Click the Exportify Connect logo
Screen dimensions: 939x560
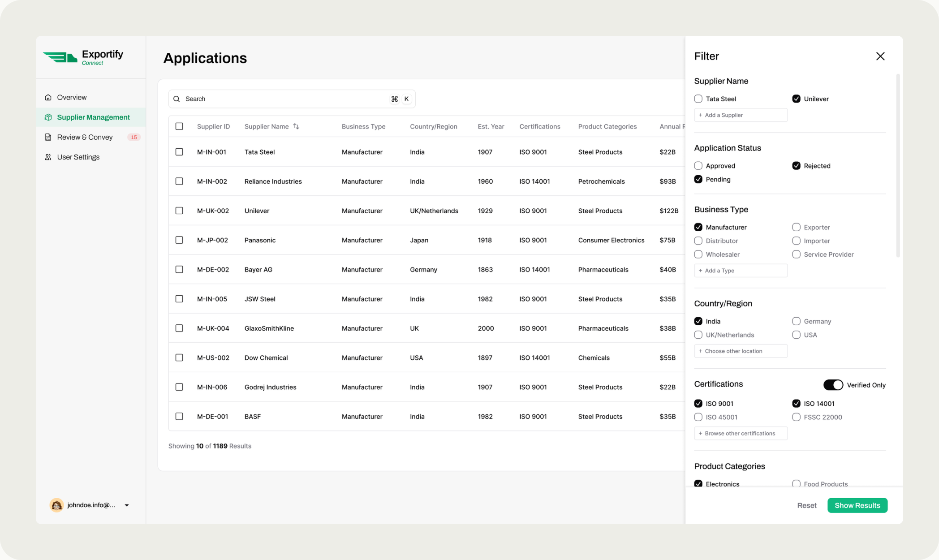tap(83, 57)
